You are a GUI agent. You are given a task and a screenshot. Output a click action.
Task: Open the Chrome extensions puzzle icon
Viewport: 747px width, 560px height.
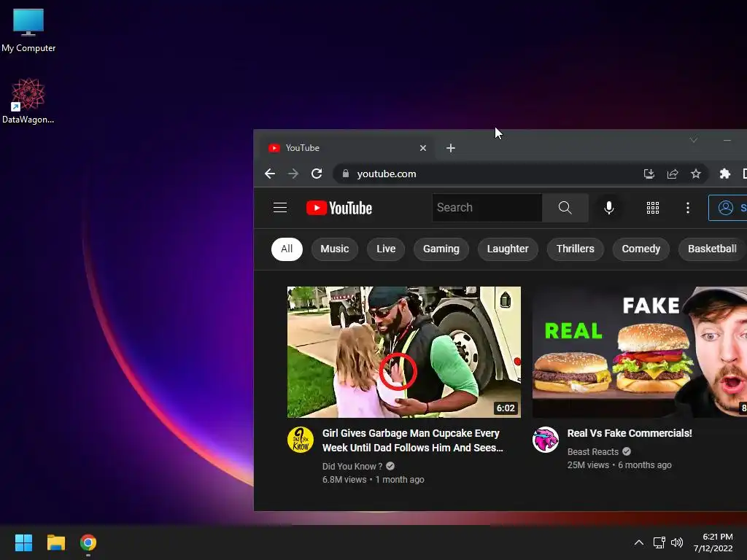pos(724,174)
